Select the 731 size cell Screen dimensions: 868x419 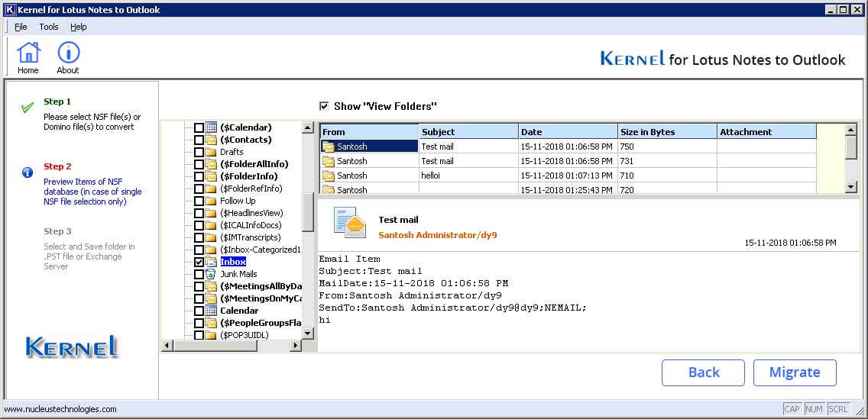pos(667,161)
